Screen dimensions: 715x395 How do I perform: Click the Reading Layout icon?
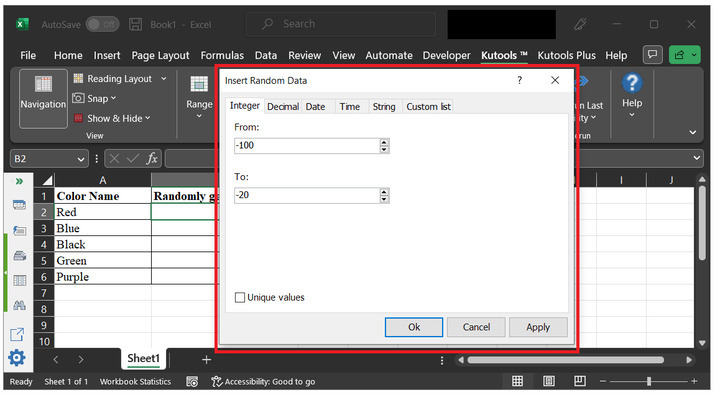click(x=78, y=78)
